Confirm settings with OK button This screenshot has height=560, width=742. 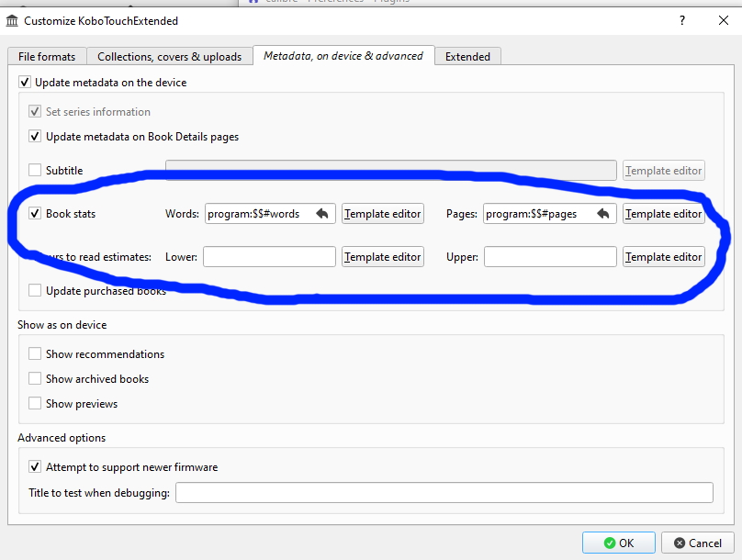pyautogui.click(x=619, y=543)
